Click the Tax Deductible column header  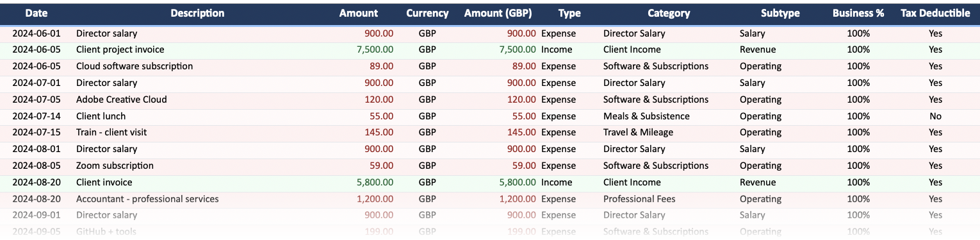coord(935,13)
